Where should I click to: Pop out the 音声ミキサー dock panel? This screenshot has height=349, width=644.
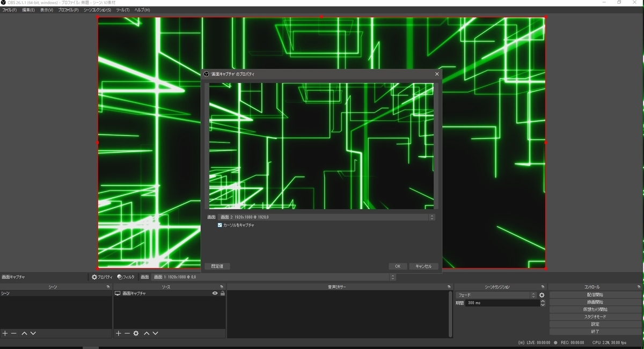point(449,287)
